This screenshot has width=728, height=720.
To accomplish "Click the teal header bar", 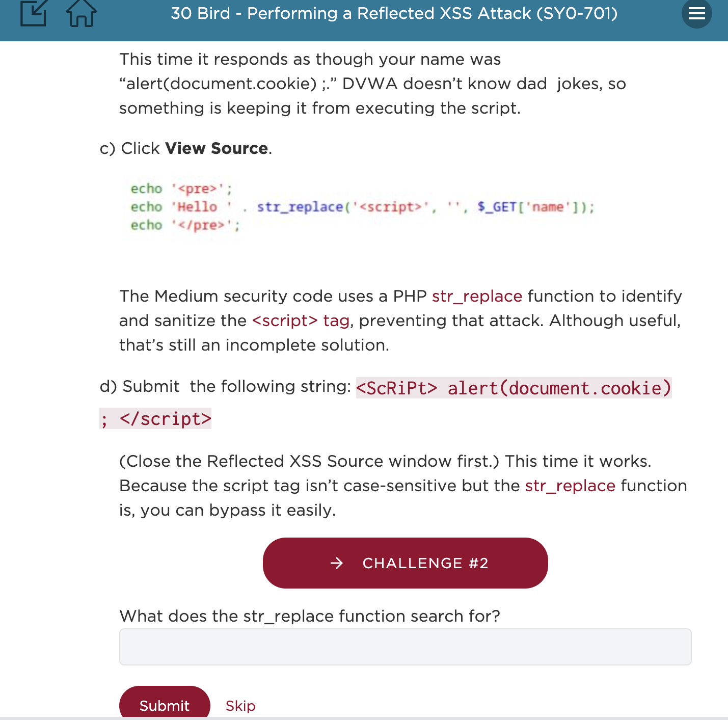I will pos(364,20).
